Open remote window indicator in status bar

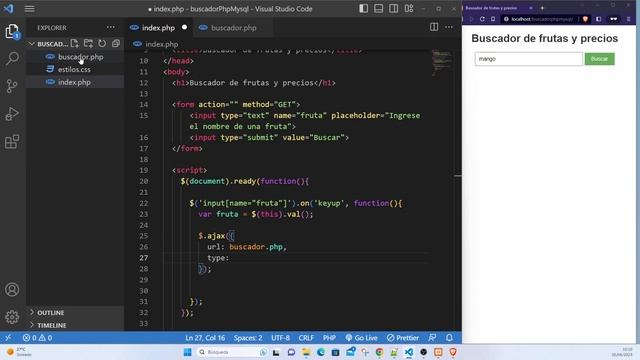point(8,338)
